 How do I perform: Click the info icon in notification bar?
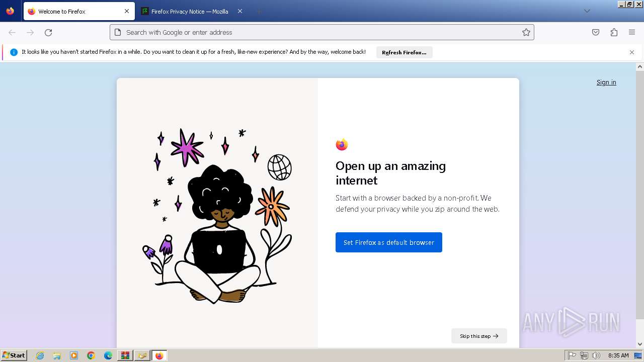pos(14,52)
